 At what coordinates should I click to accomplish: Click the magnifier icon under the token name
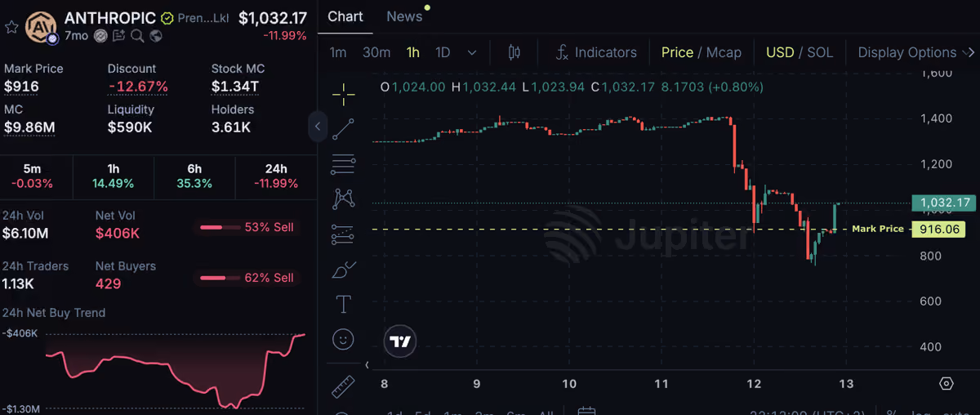[x=137, y=36]
